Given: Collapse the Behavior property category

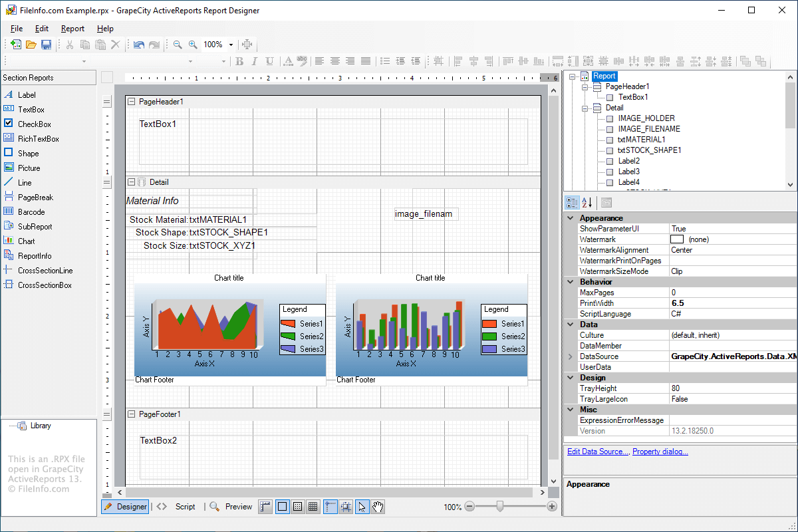Looking at the screenshot, I should pos(570,282).
